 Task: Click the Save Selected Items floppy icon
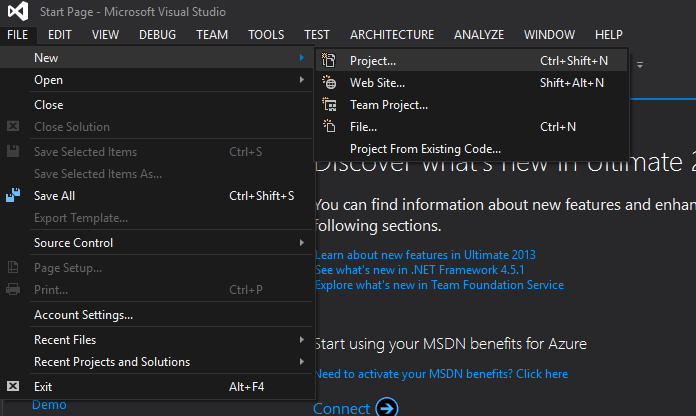click(x=13, y=151)
